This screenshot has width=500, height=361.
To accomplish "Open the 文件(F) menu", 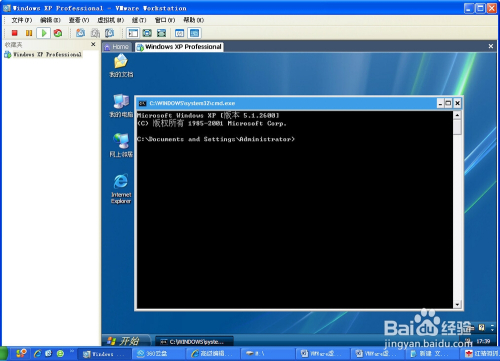I will 22,20.
